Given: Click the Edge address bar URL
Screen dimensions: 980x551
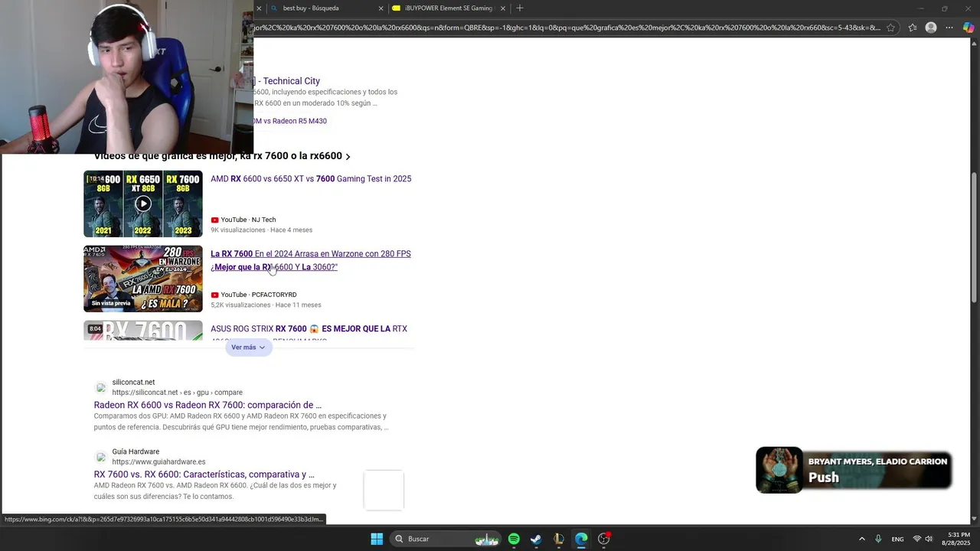Looking at the screenshot, I should pyautogui.click(x=567, y=28).
